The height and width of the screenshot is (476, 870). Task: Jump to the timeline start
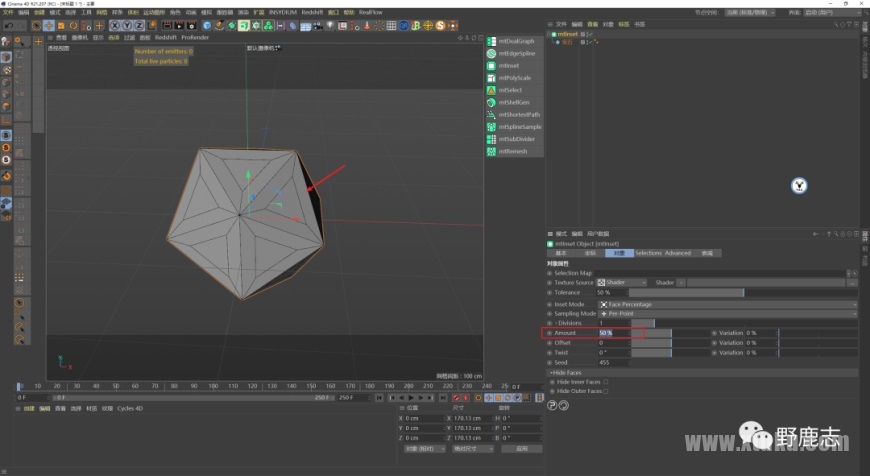coord(380,398)
